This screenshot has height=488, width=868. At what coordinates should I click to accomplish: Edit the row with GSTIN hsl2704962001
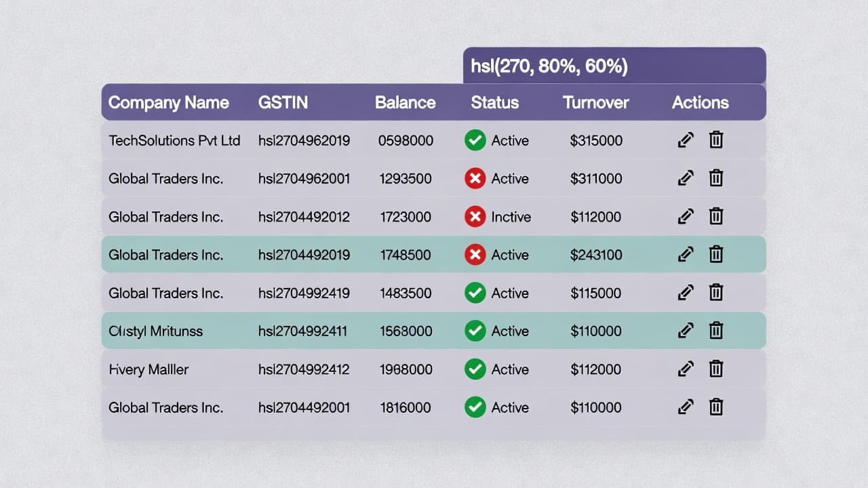pos(685,178)
